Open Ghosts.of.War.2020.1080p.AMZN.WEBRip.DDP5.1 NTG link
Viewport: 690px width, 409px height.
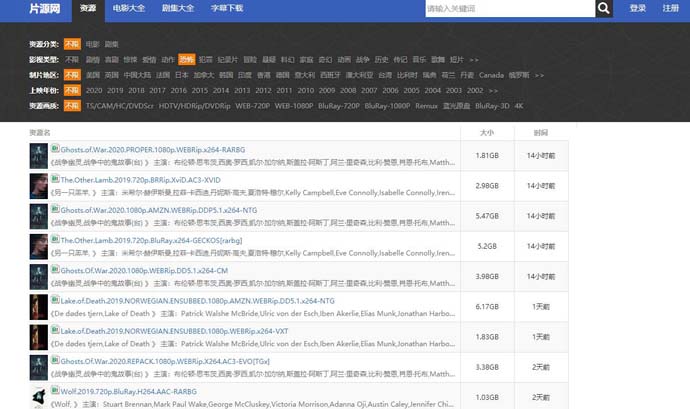(x=145, y=210)
